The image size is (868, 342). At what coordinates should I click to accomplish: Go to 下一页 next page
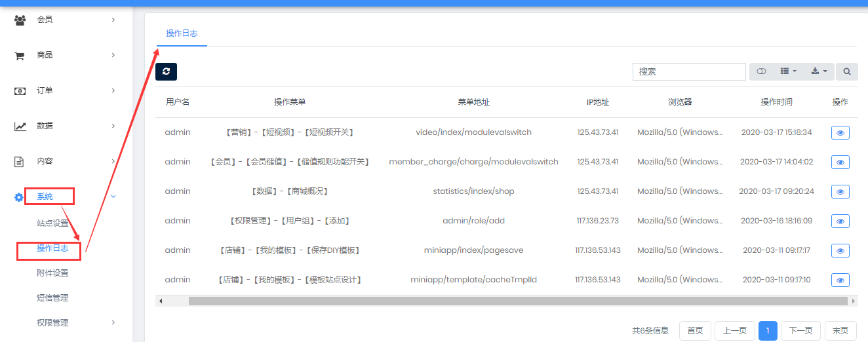[x=800, y=331]
